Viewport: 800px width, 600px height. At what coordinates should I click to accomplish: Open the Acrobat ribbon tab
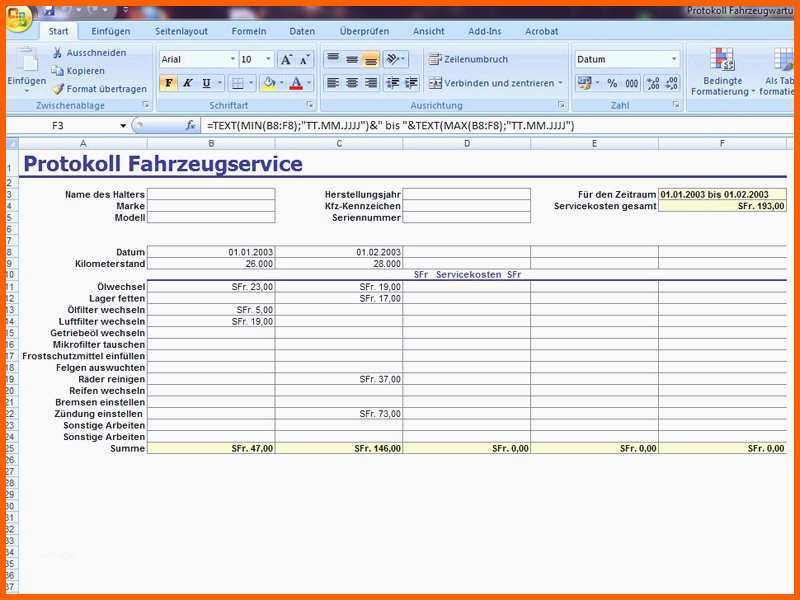coord(541,31)
